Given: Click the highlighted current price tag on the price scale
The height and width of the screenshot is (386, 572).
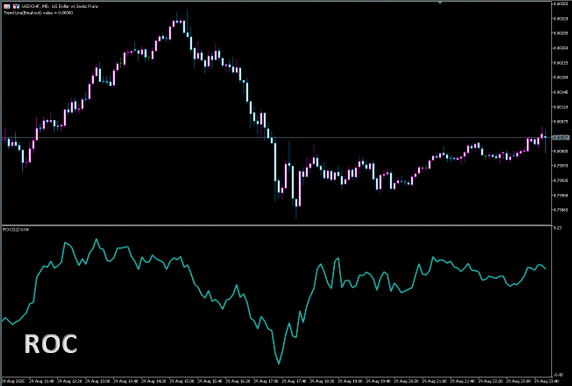Looking at the screenshot, I should tap(561, 138).
